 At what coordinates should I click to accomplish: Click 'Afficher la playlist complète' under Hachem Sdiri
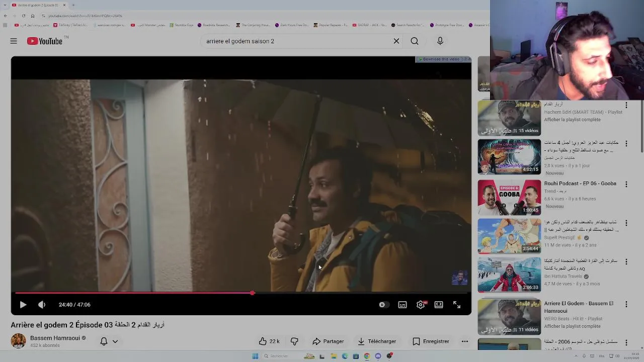click(x=572, y=120)
